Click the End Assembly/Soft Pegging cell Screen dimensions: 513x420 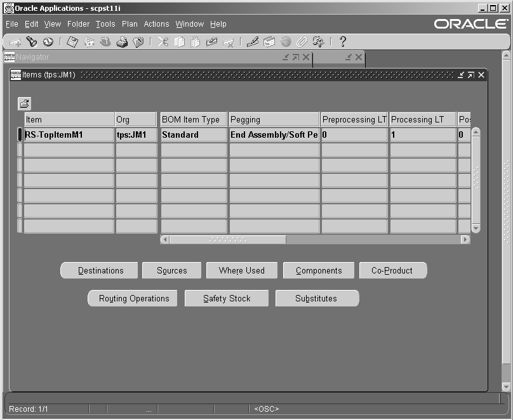coord(274,135)
